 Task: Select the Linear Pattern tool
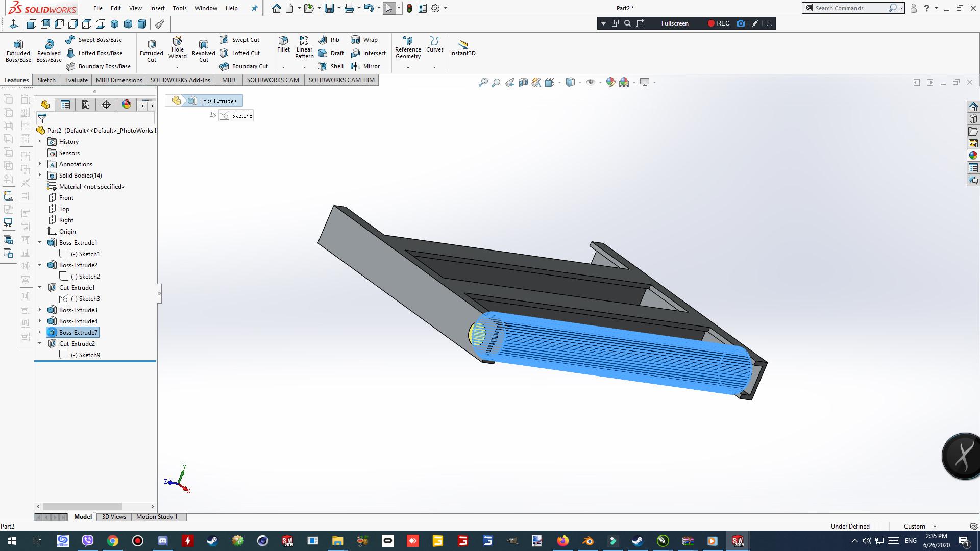click(304, 47)
